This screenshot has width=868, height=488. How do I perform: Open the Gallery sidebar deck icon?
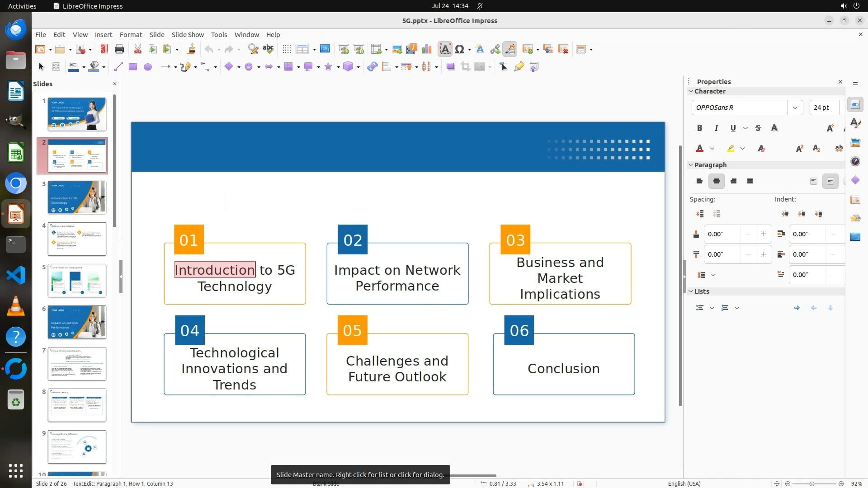[x=855, y=143]
